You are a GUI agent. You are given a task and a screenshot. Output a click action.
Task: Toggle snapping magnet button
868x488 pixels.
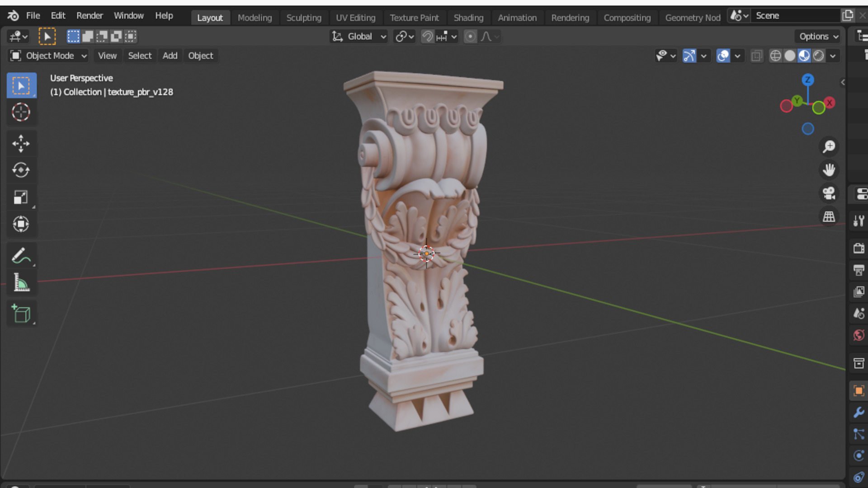(427, 37)
